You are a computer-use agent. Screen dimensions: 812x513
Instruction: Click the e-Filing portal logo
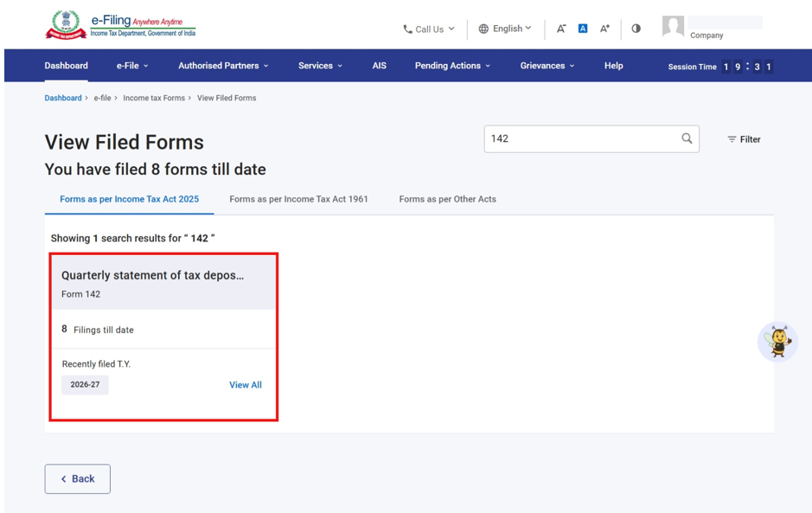(x=121, y=25)
